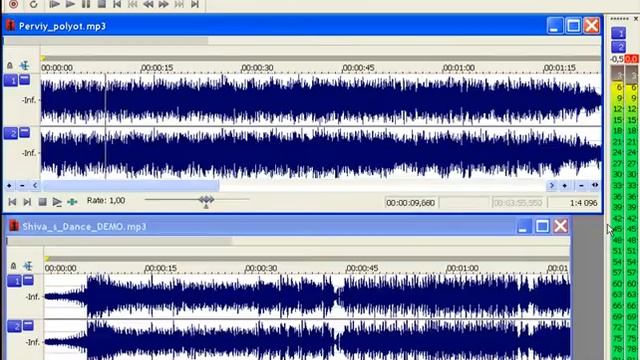Viewport: 640px width, 360px height.
Task: Click Play Normal in the Perviy_polyot transport
Action: click(57, 202)
